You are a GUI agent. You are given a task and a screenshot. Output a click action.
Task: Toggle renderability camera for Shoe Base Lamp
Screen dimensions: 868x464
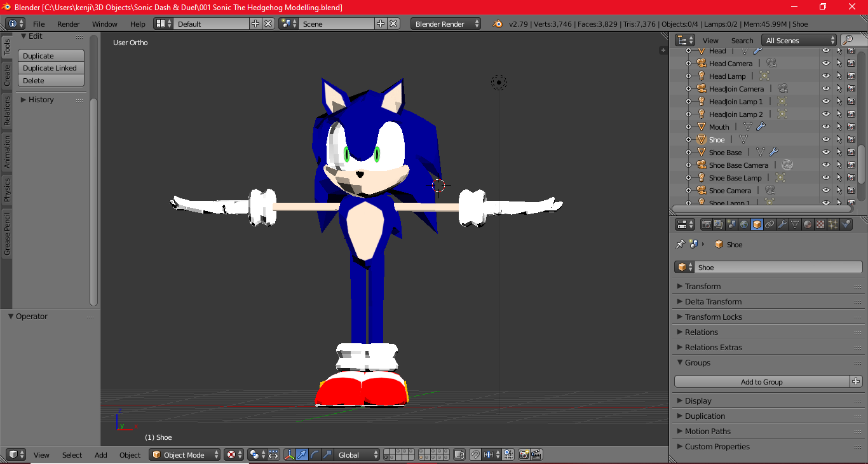tap(851, 177)
